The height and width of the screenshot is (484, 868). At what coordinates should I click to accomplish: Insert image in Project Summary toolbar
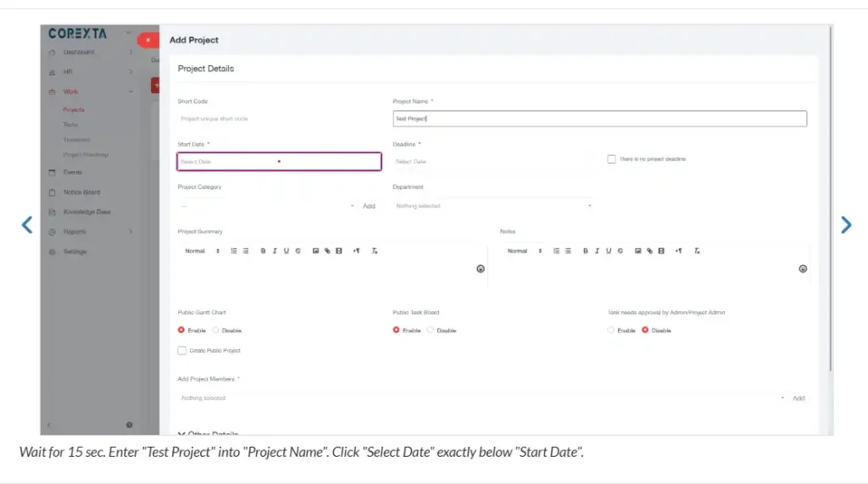(x=315, y=251)
